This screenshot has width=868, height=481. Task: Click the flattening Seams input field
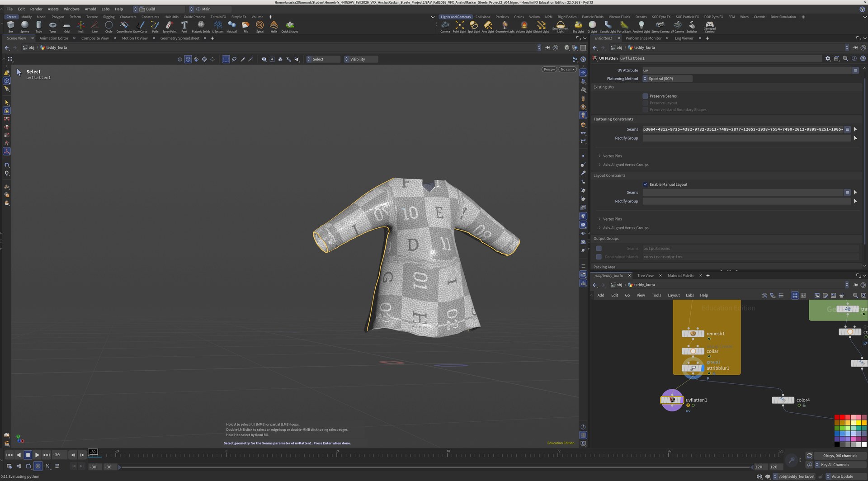(743, 129)
